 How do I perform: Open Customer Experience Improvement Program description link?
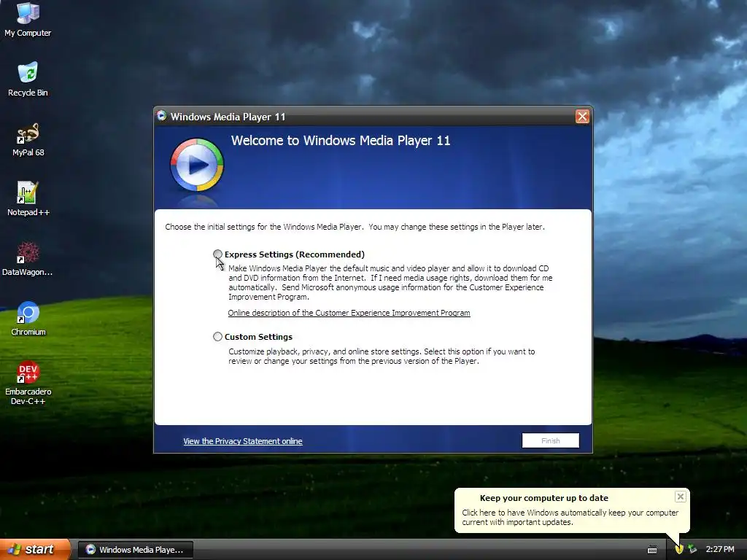[349, 313]
